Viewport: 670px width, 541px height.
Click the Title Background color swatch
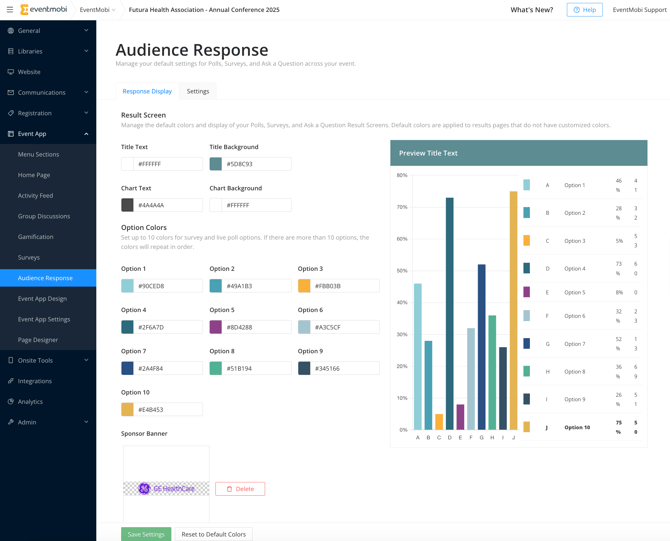tap(216, 164)
